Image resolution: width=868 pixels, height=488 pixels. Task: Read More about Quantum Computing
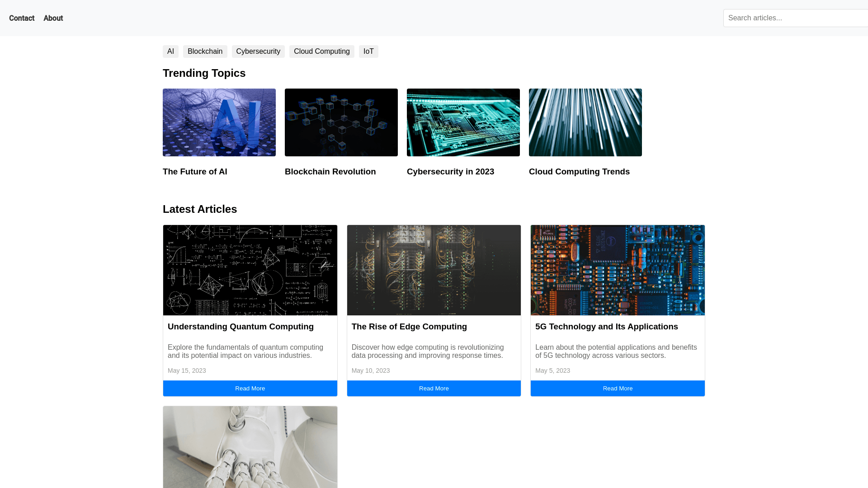[250, 389]
